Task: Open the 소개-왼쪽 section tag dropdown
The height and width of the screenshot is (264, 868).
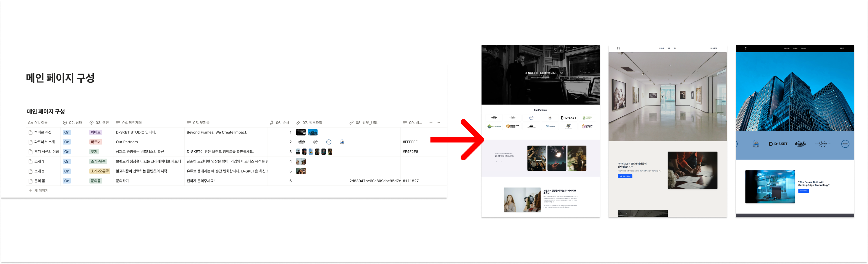Action: (x=98, y=162)
